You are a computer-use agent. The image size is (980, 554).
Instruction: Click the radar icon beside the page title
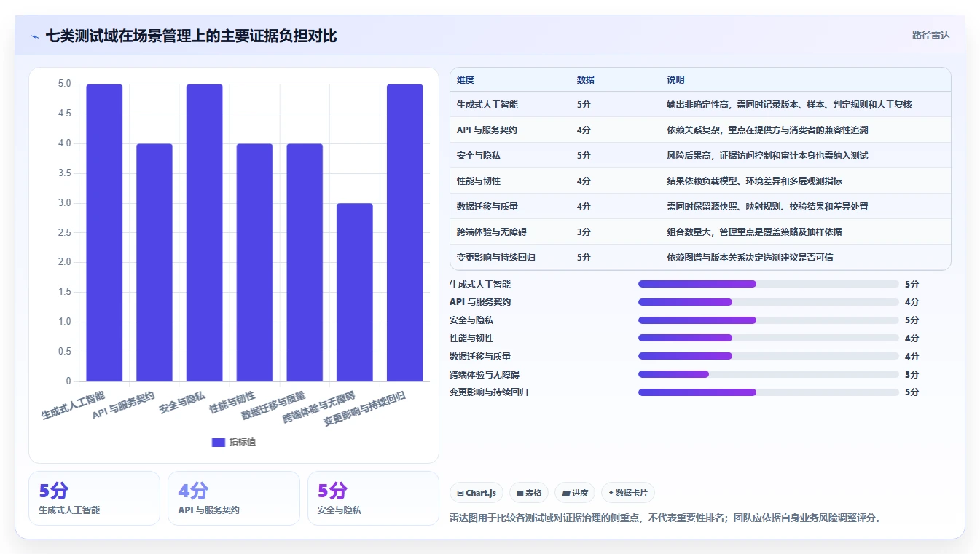click(x=35, y=36)
